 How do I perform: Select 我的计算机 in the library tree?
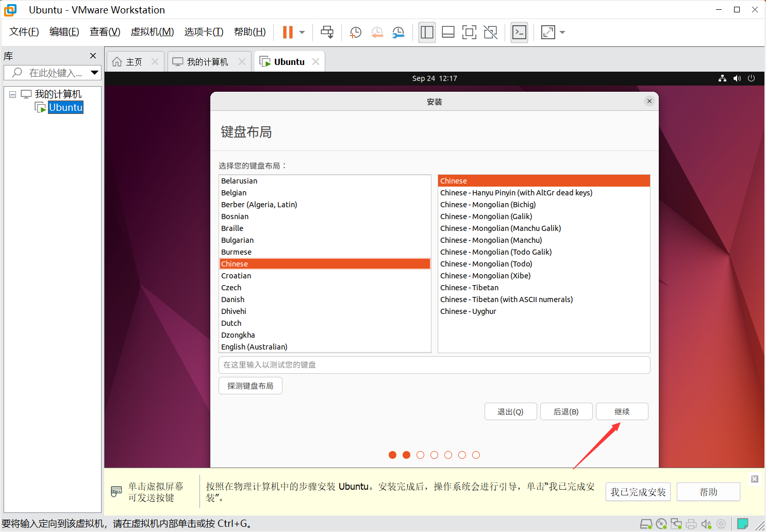click(x=58, y=94)
